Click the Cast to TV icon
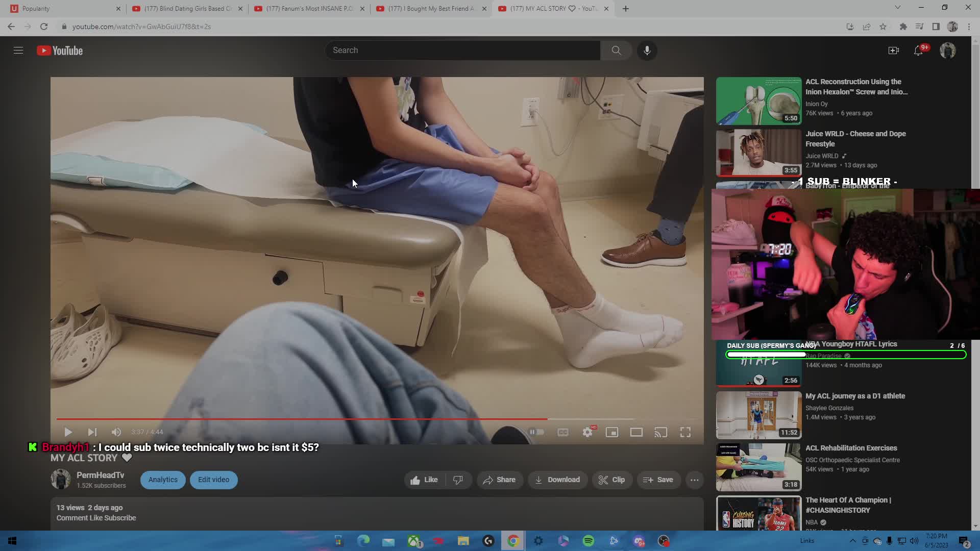 660,432
